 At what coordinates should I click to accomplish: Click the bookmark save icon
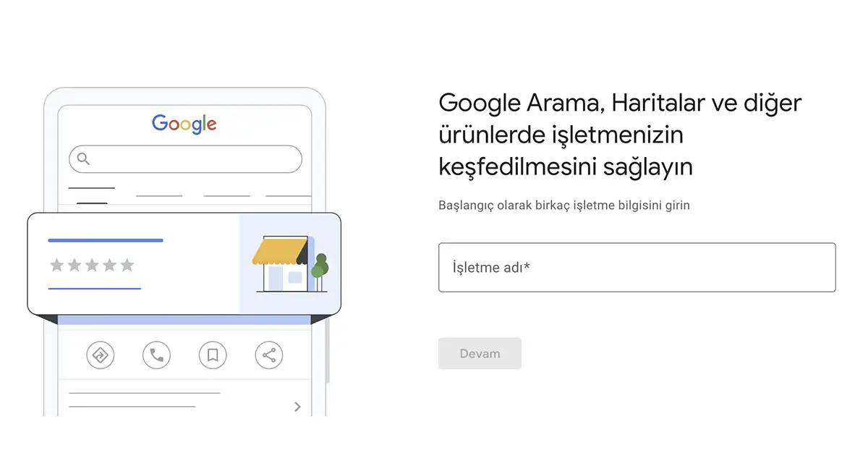[x=213, y=355]
